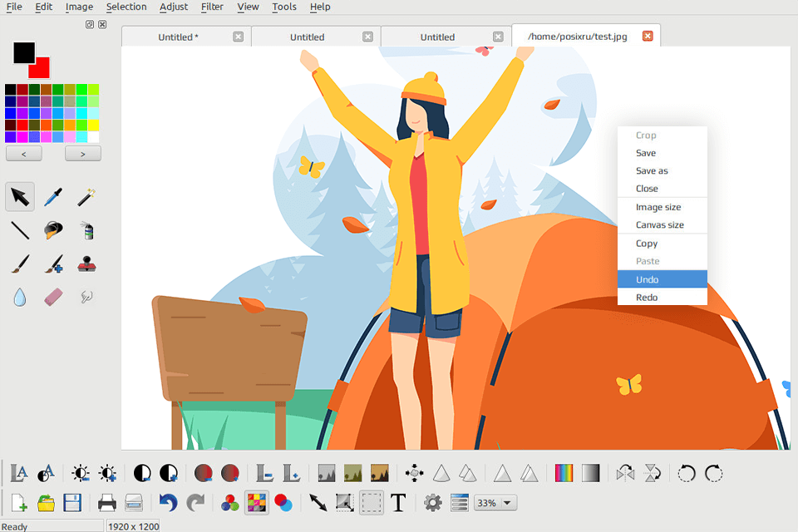Activate the magic wand tool
Screen dimensions: 798x532
(86, 197)
